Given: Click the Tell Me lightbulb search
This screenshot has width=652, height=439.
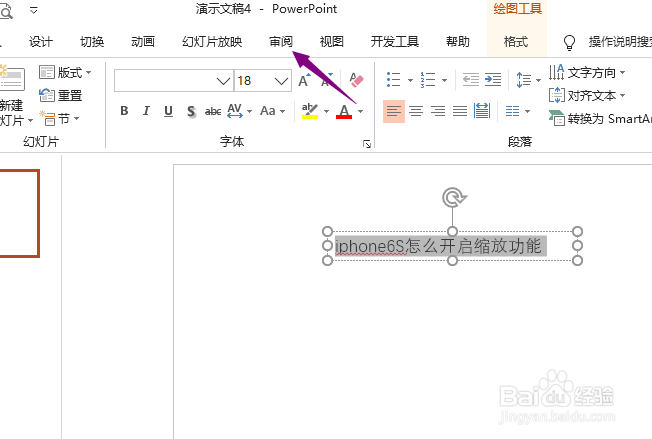Looking at the screenshot, I should (x=569, y=42).
